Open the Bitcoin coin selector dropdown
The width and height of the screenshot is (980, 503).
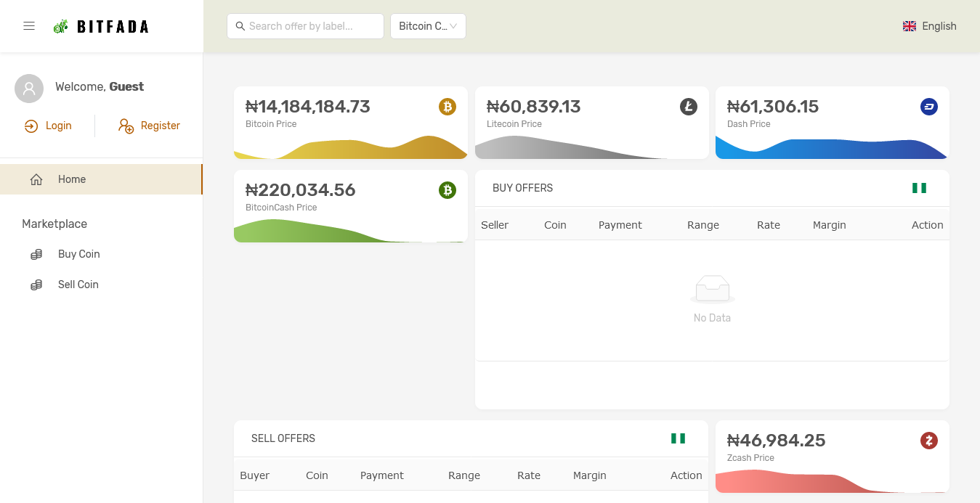tap(428, 26)
